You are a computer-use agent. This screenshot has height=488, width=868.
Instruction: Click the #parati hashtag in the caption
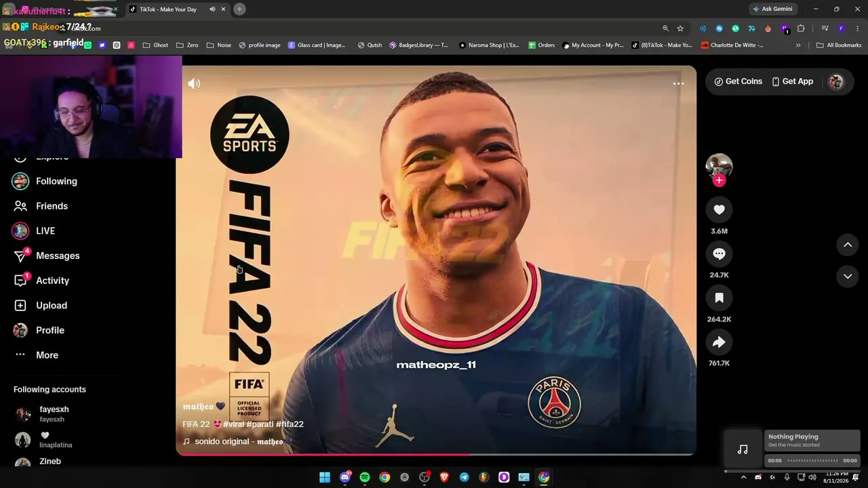pos(260,424)
